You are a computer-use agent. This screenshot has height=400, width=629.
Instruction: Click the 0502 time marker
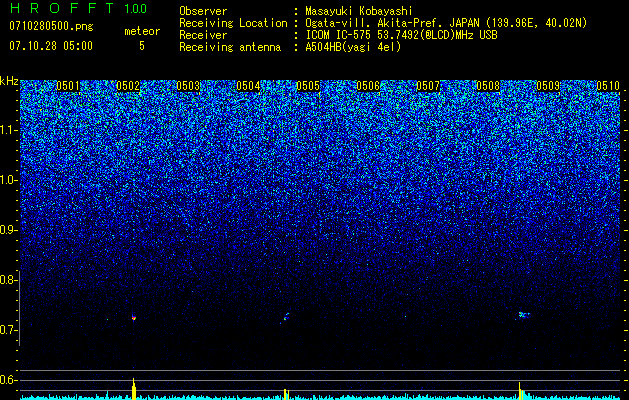(128, 85)
